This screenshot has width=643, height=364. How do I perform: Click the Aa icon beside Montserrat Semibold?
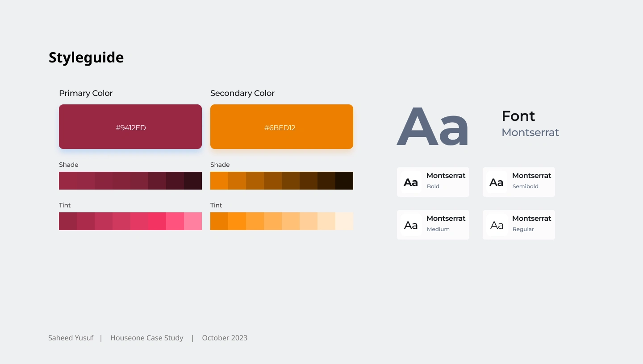coord(497,182)
